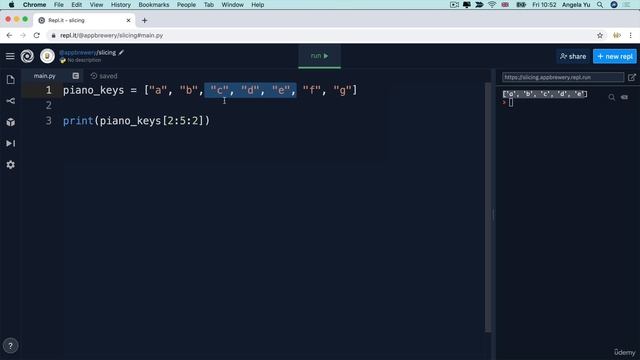Open the Edit menu

[76, 5]
